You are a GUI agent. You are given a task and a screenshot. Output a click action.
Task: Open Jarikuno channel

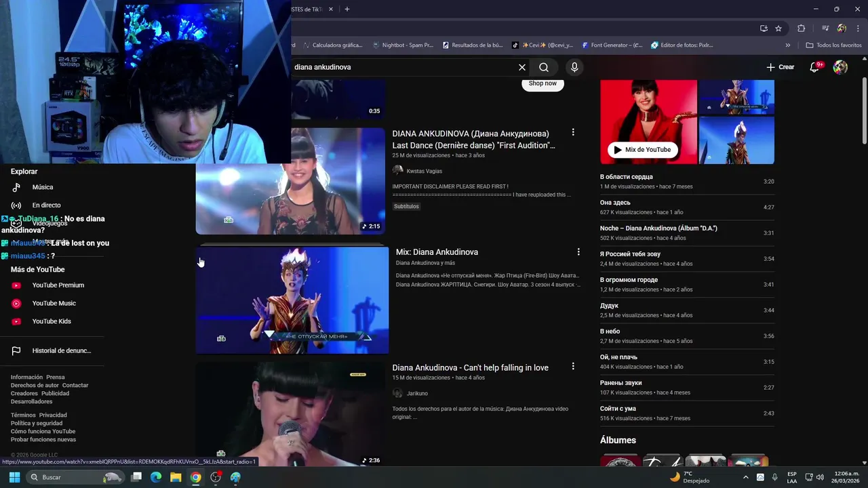[x=417, y=393]
